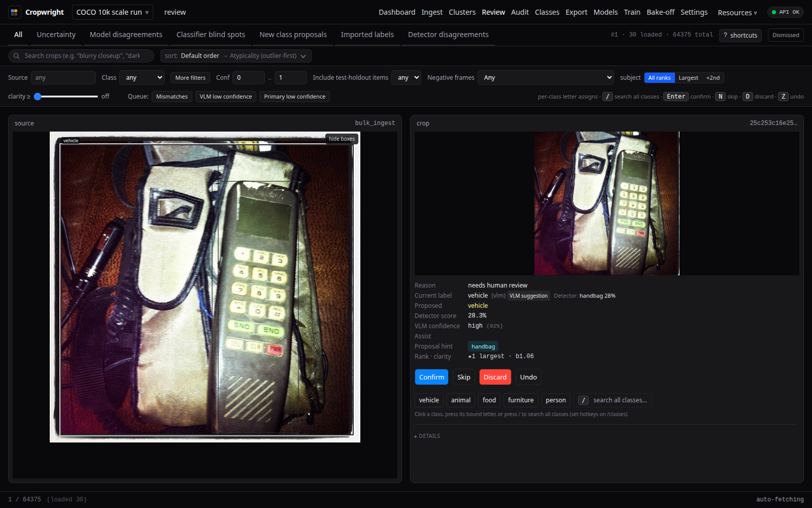Click the Confirm button
Image resolution: width=812 pixels, height=508 pixels.
tap(431, 377)
